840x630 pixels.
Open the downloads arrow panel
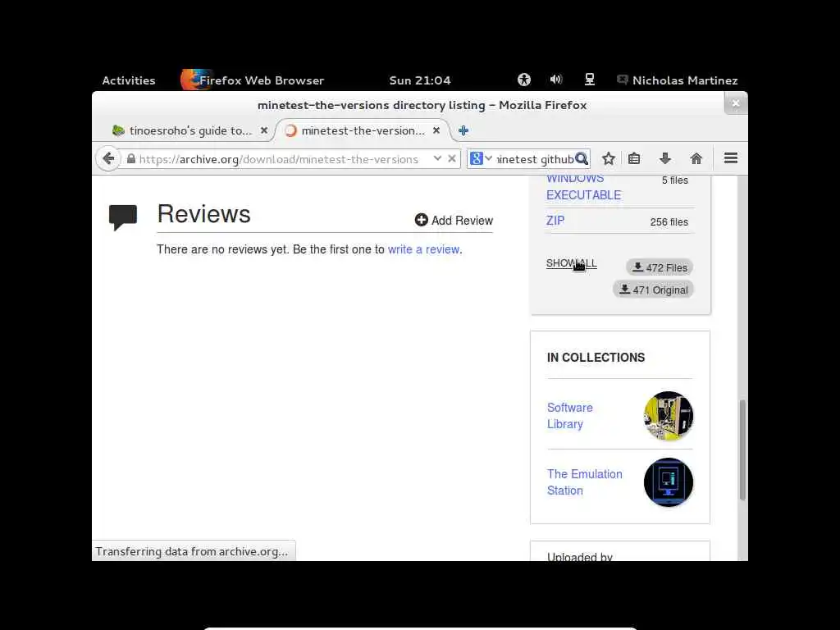click(665, 158)
